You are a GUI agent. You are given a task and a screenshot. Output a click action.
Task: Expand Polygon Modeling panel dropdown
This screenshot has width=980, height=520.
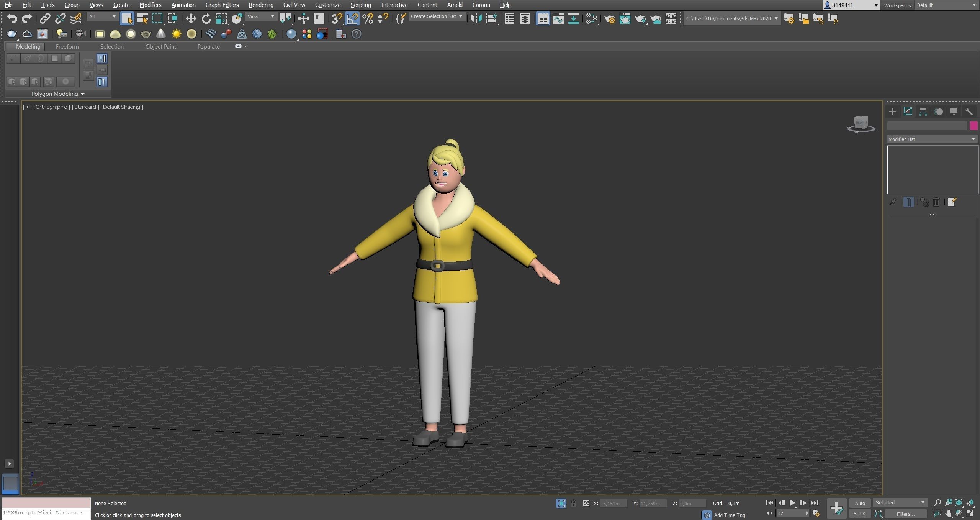[x=58, y=94]
